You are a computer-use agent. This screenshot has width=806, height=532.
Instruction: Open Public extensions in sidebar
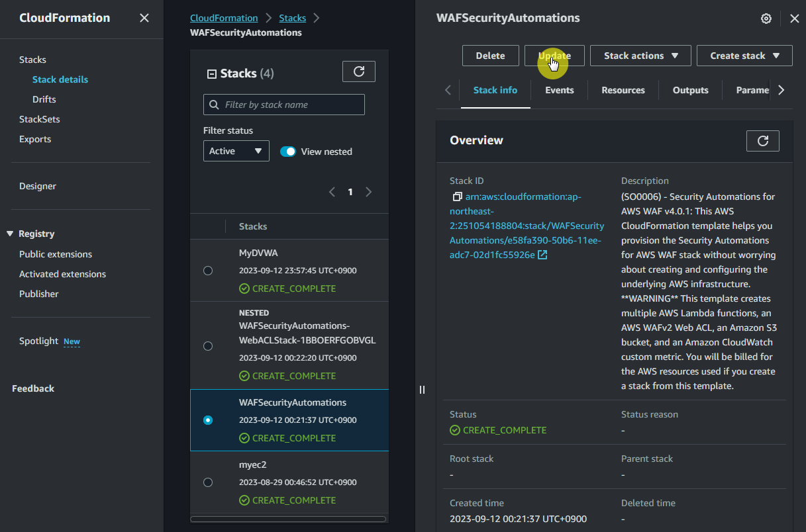point(56,254)
